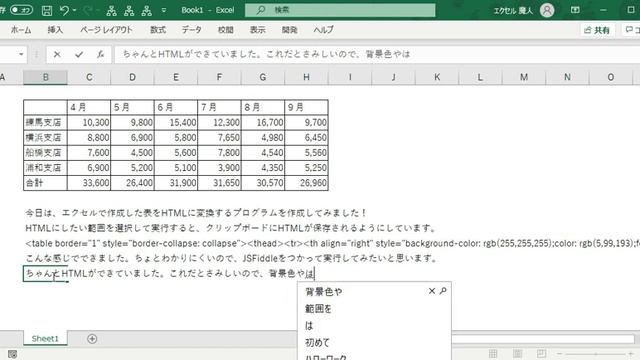640x360 pixels.
Task: Click the horizontal scrollbar track
Action: (543, 339)
